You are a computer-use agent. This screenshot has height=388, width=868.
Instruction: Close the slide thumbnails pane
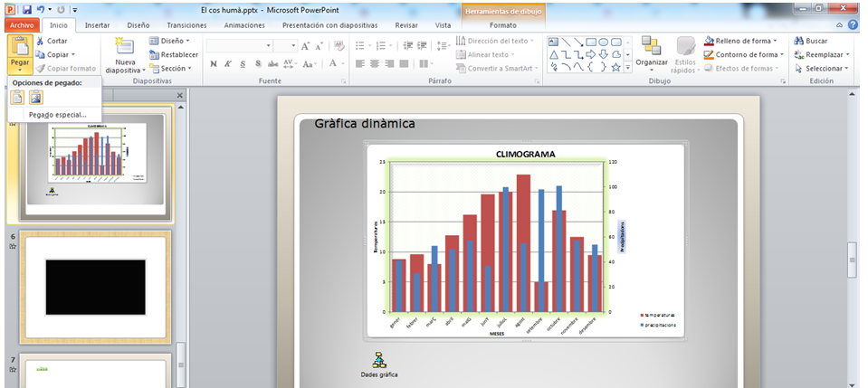[x=179, y=96]
